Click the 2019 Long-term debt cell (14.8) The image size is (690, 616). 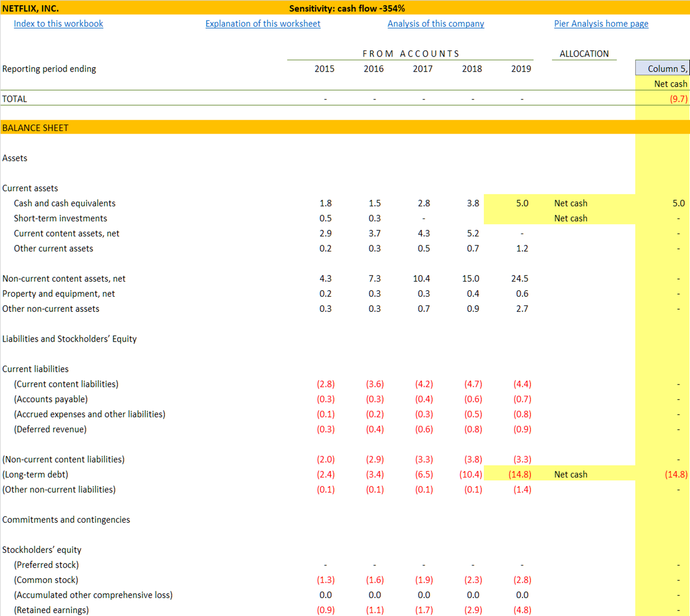[520, 475]
